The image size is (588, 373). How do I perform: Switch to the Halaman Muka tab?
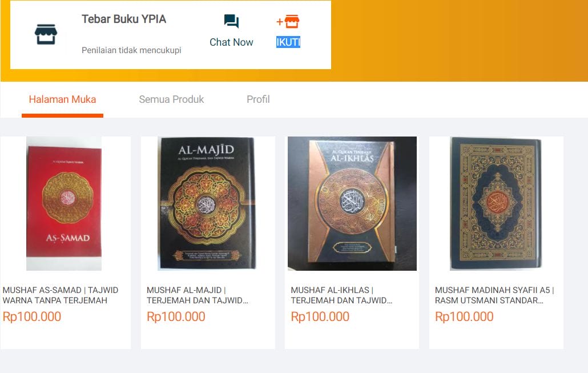point(62,99)
